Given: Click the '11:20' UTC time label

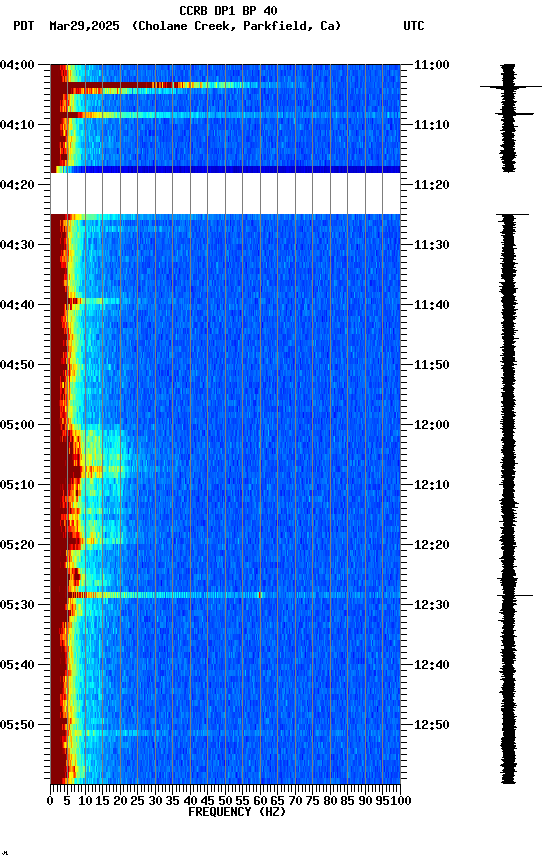Looking at the screenshot, I should tap(432, 185).
